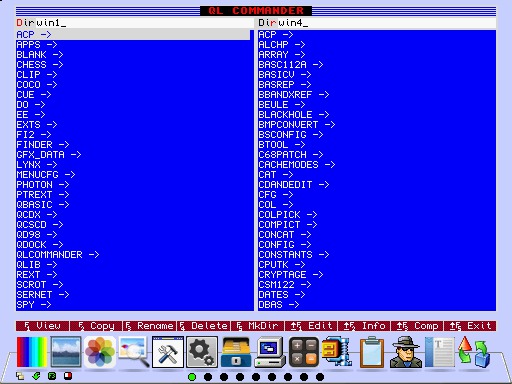Open the GFX_DATA directory arrow
This screenshot has height=384, width=512.
click(x=76, y=155)
